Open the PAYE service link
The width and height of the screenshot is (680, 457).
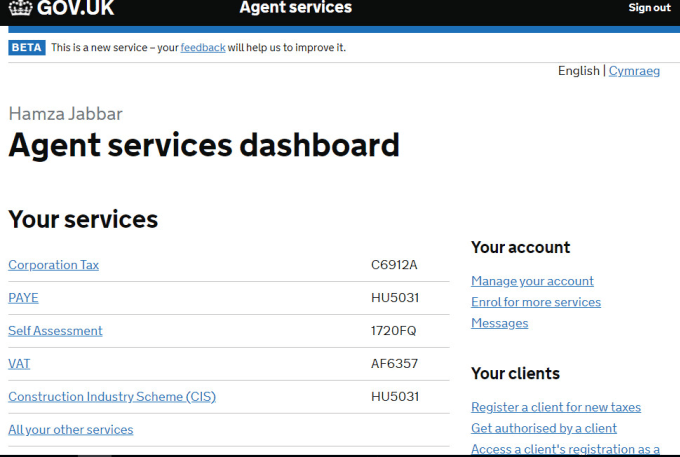(x=23, y=298)
